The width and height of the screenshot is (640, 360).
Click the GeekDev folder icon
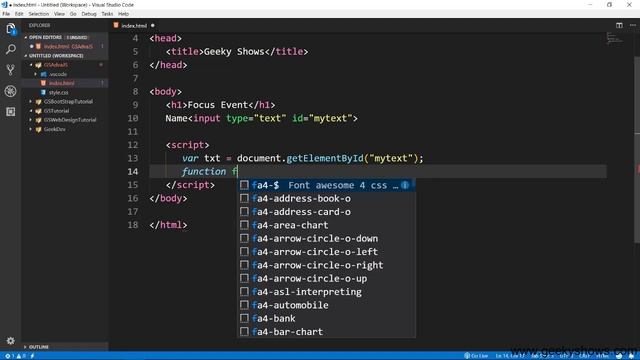coord(38,129)
